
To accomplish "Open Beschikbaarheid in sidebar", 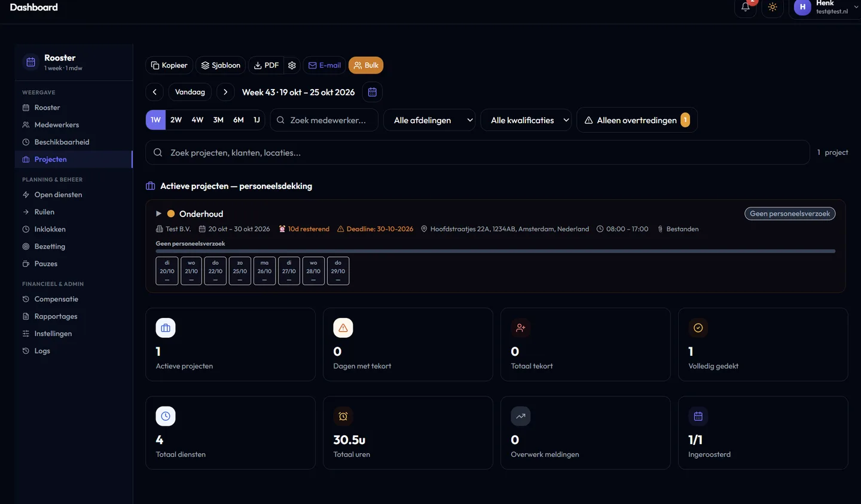I will pos(74,142).
